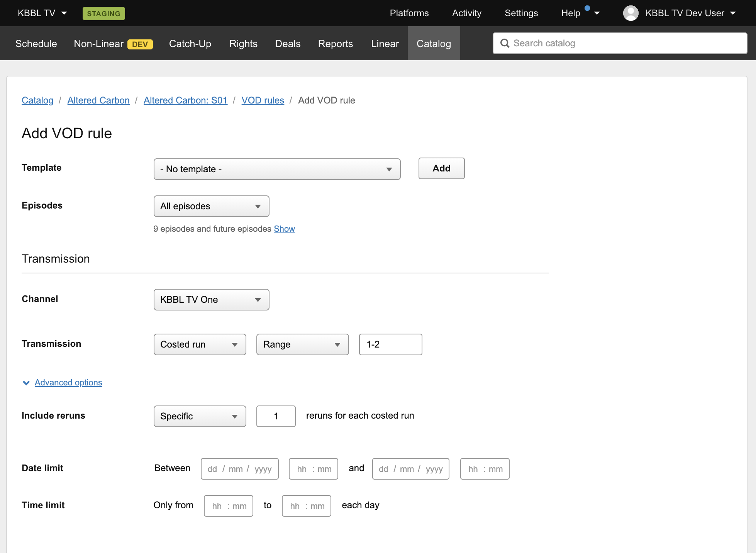Click the Advanced options chevron icon
This screenshot has height=553, width=756.
click(x=26, y=383)
